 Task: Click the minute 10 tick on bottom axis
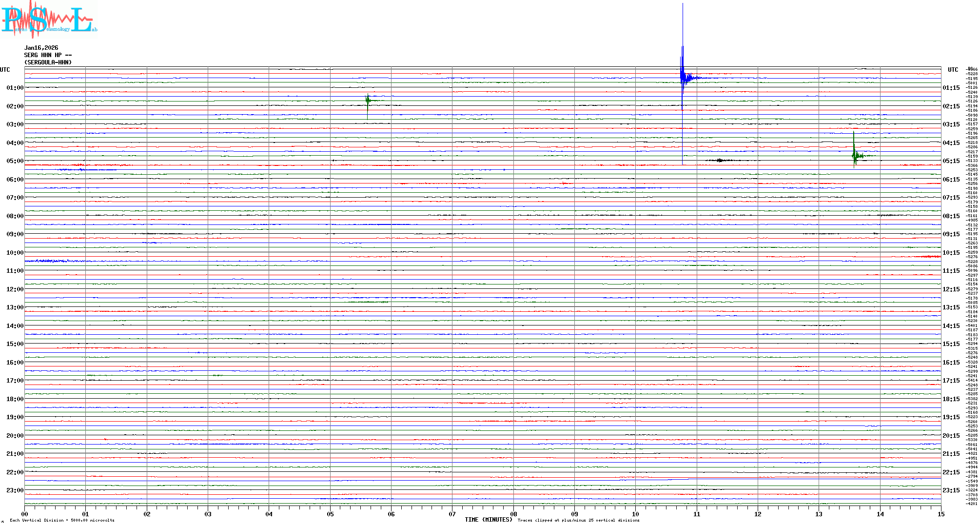pos(635,514)
